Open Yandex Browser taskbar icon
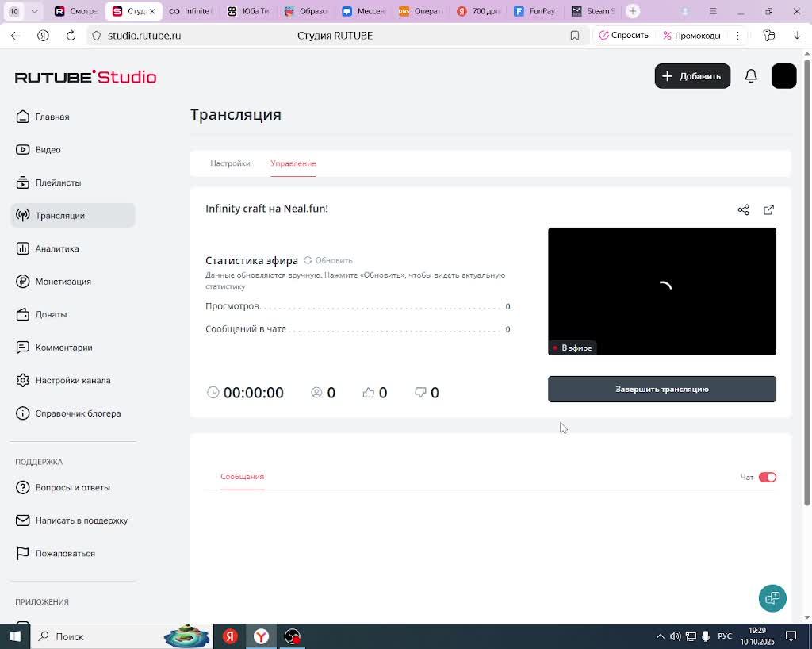Screen dimensions: 812x649 (x=262, y=636)
